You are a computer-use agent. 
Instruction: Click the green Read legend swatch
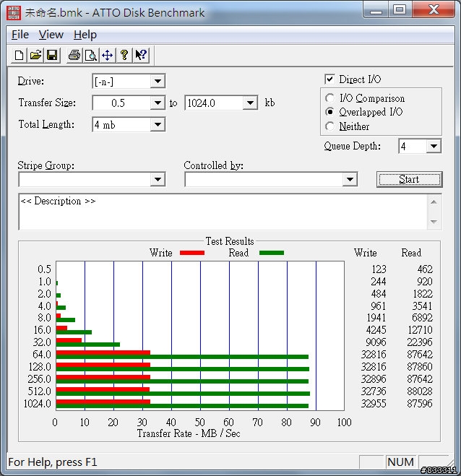[x=272, y=253]
